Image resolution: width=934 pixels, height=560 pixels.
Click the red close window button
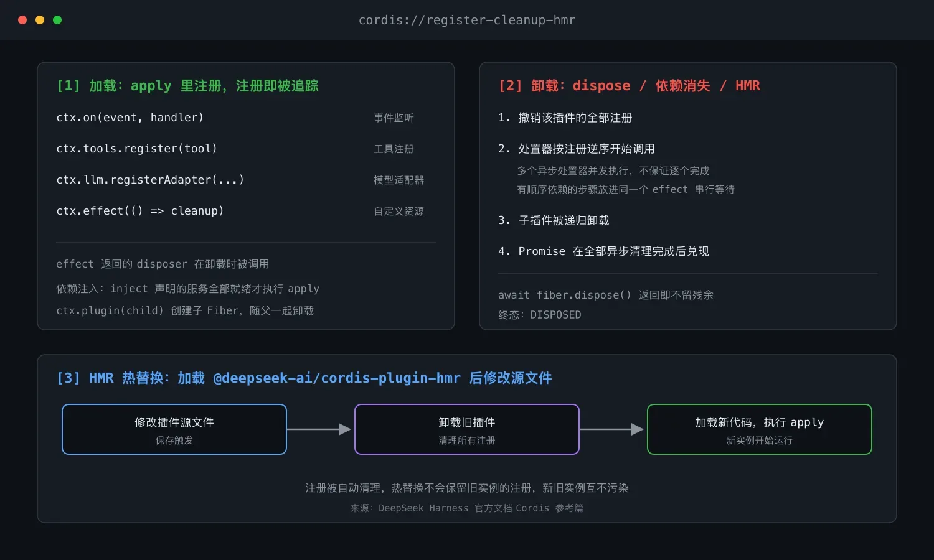pyautogui.click(x=22, y=20)
